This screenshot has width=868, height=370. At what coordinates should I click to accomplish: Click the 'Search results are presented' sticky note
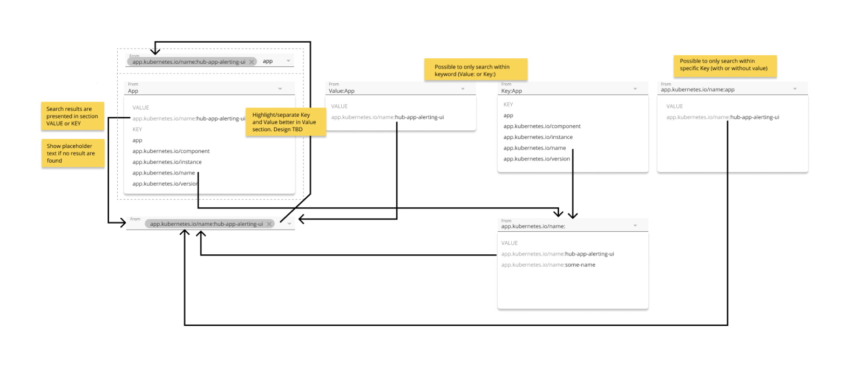[x=72, y=116]
